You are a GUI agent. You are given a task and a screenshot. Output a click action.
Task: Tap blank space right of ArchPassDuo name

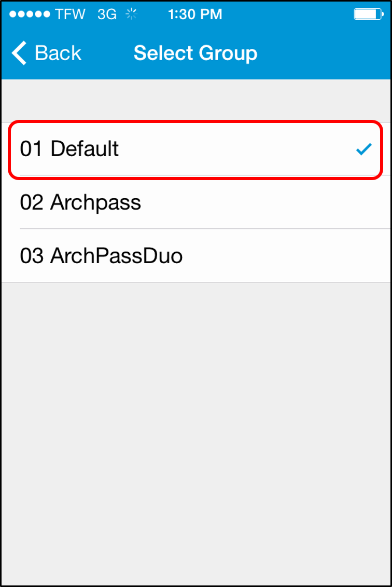[x=287, y=256]
